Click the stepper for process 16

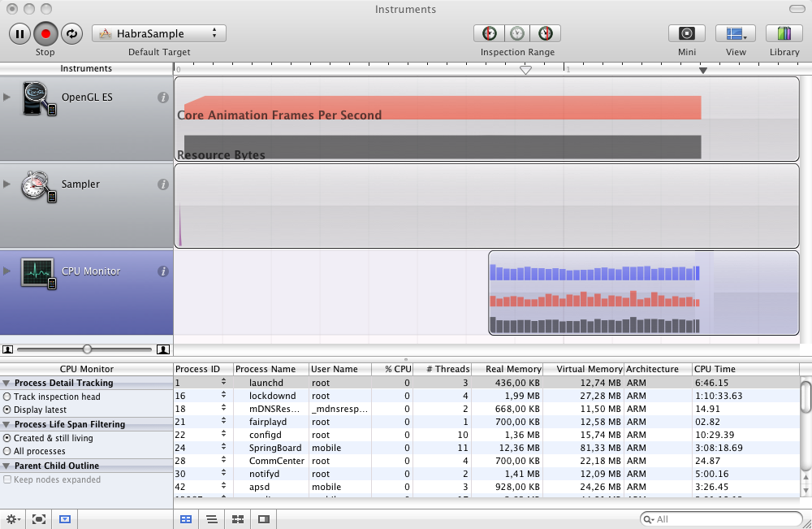click(224, 395)
